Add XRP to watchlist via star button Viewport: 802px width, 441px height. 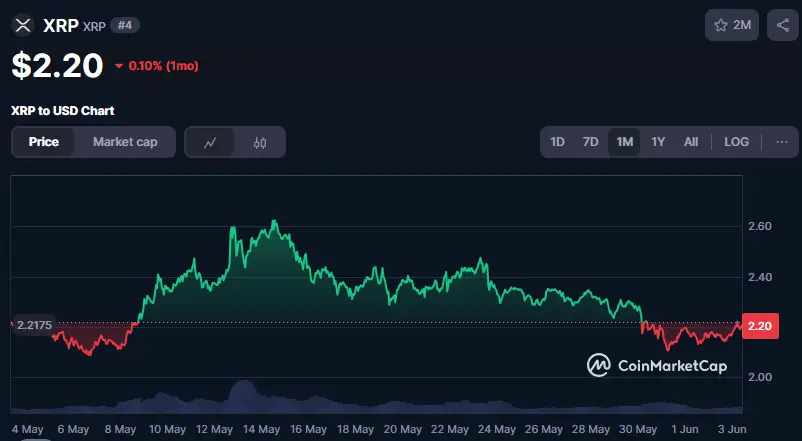pos(732,25)
